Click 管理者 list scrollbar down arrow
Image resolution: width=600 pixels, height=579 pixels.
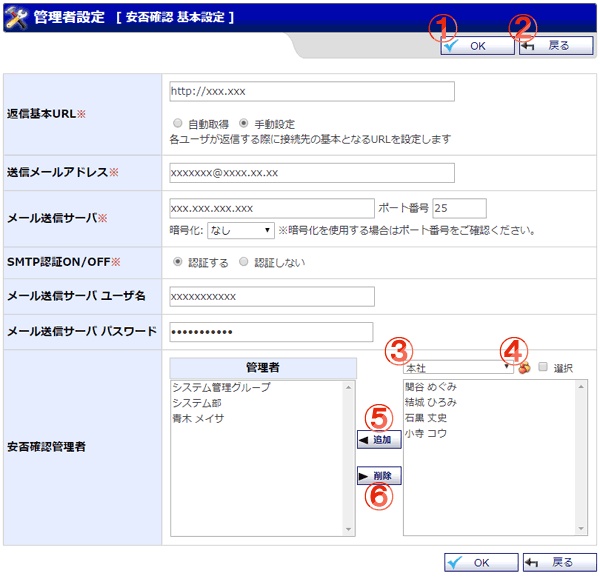pyautogui.click(x=349, y=529)
